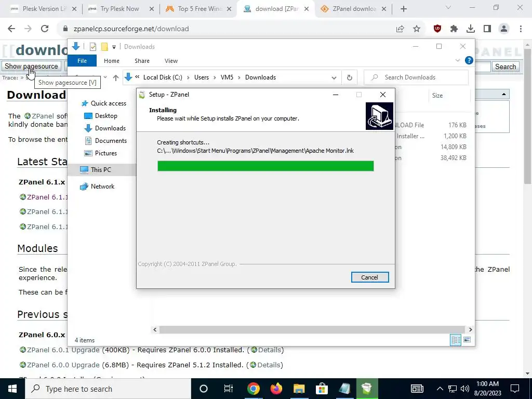
Task: Switch explorer to details view icon
Action: tap(456, 340)
